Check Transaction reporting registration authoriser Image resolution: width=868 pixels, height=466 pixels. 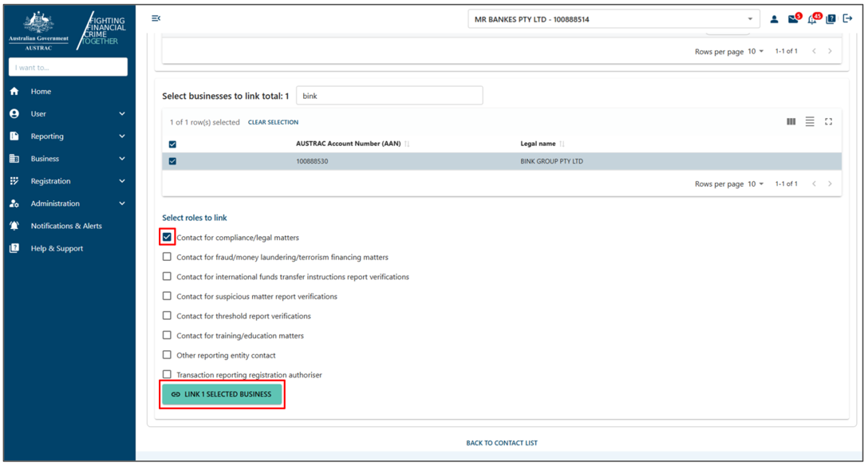coord(167,374)
